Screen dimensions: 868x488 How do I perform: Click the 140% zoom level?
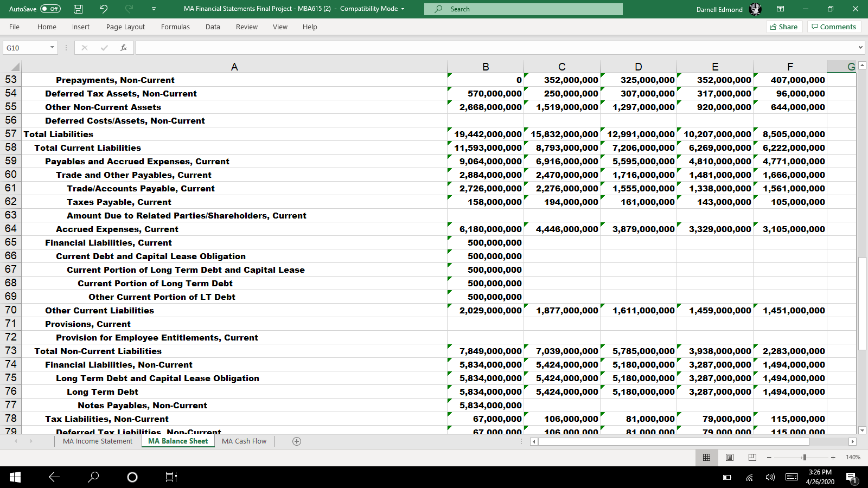click(853, 457)
